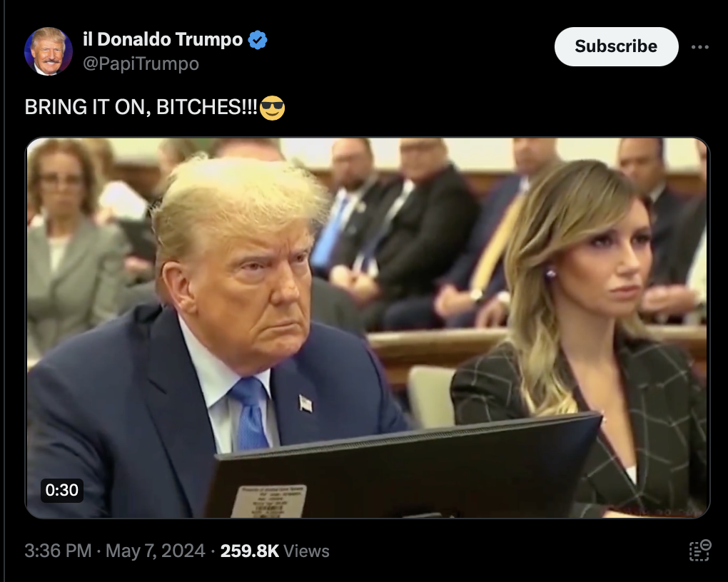Click the BRING IT ON post text
This screenshot has height=582, width=728.
tap(141, 107)
